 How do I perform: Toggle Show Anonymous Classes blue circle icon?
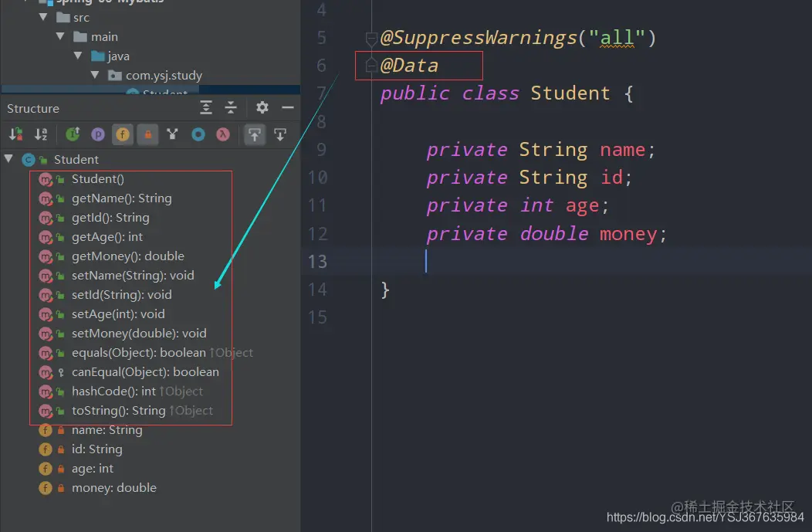[198, 134]
